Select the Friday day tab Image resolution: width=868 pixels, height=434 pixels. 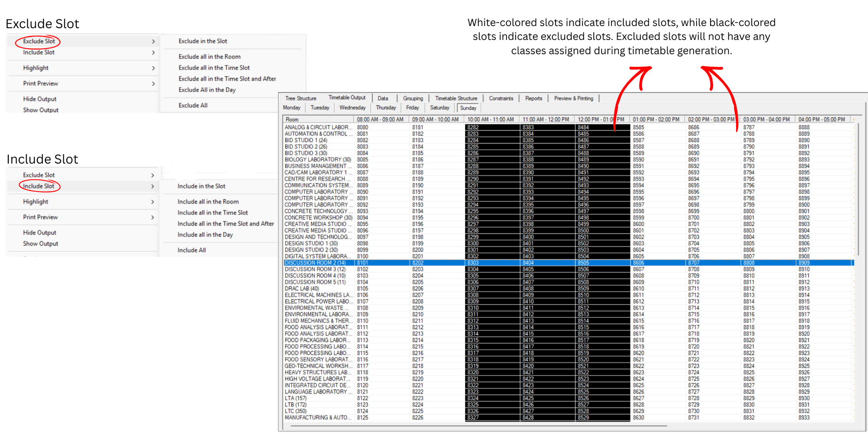[412, 108]
